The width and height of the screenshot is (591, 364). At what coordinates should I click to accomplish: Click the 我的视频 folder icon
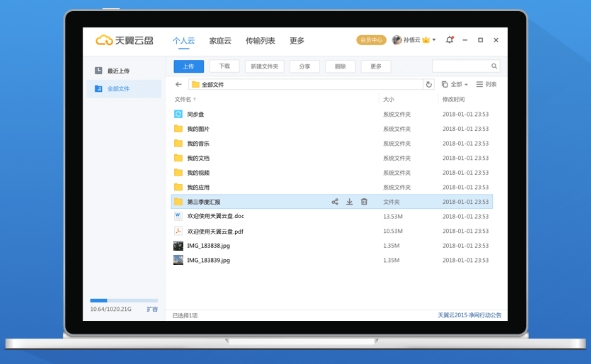coord(178,172)
